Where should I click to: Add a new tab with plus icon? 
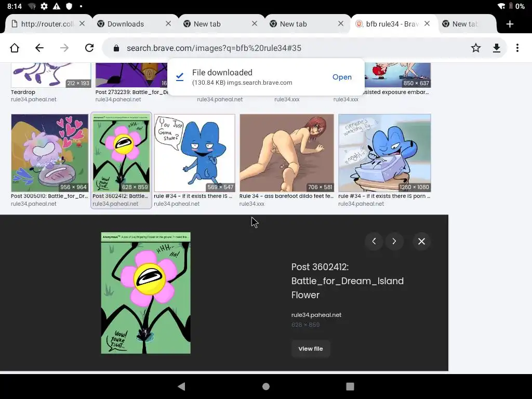[510, 24]
